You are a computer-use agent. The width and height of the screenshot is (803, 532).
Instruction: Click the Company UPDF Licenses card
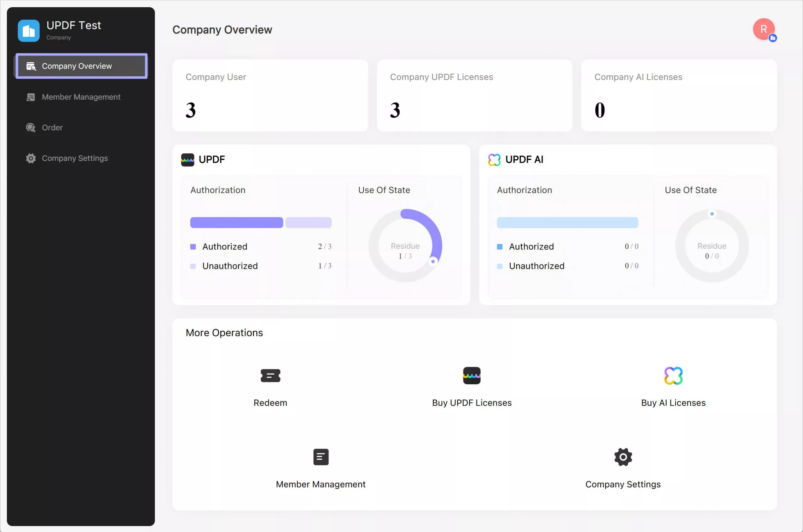[474, 95]
